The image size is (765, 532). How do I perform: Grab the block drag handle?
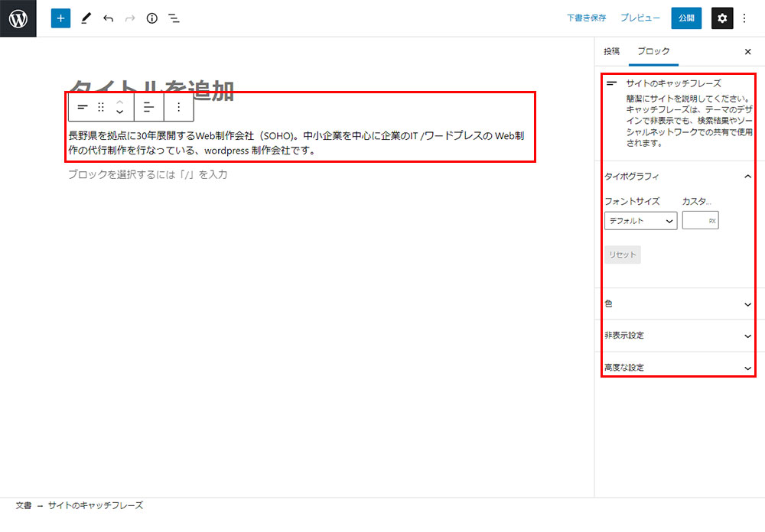click(x=101, y=107)
